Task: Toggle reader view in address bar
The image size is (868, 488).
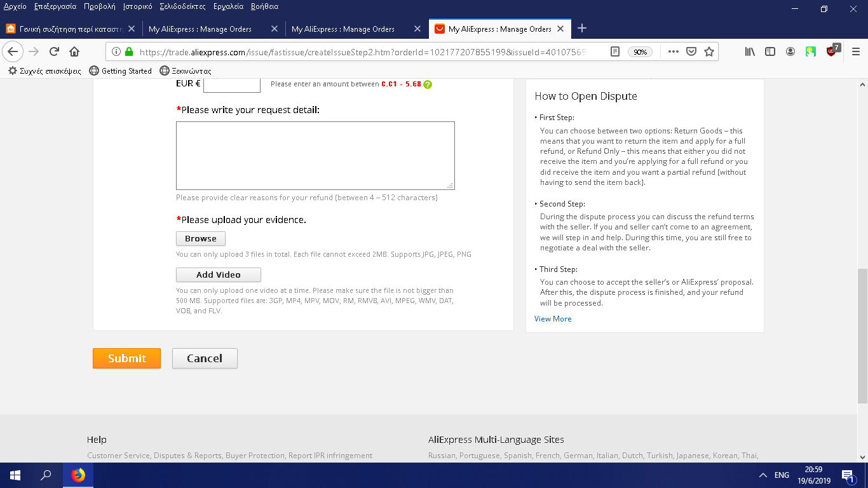Action: click(614, 51)
